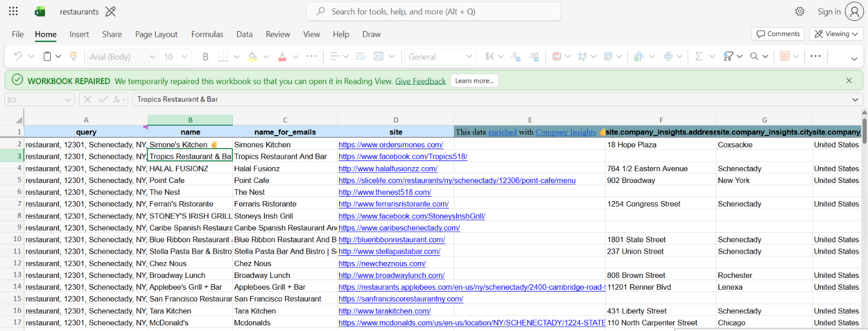The image size is (868, 331).
Task: Click the Give Feedback link
Action: pos(420,81)
